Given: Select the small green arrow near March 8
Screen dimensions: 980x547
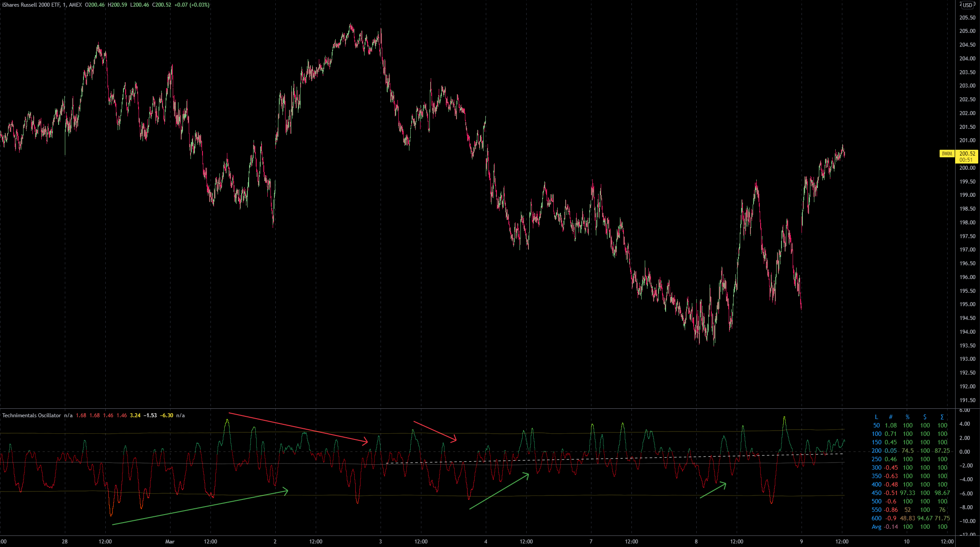Looking at the screenshot, I should 713,491.
